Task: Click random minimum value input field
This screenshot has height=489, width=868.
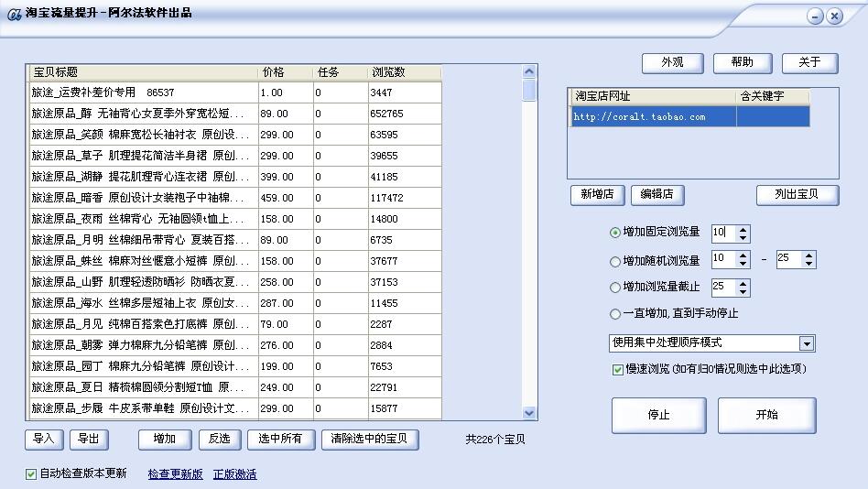Action: 723,260
